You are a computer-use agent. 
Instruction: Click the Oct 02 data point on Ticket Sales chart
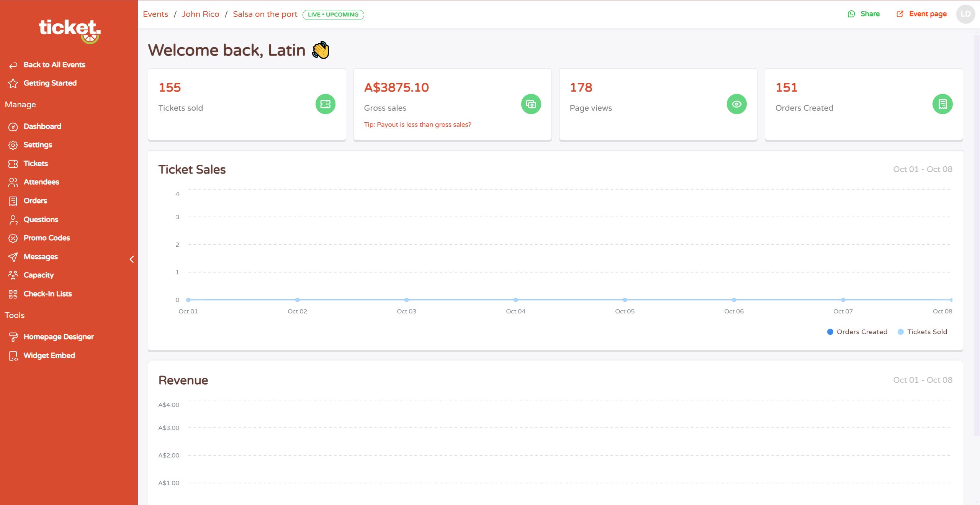(x=297, y=300)
